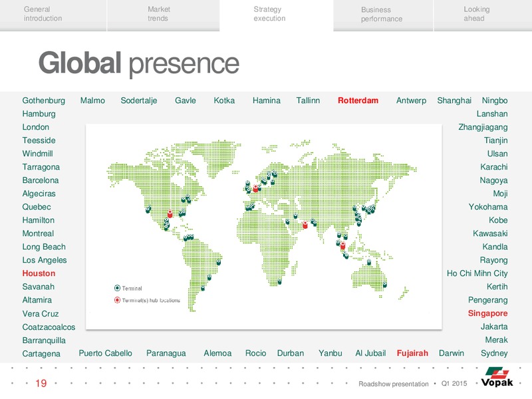
Task: Click the red Rotterdam city label
Action: 358,100
